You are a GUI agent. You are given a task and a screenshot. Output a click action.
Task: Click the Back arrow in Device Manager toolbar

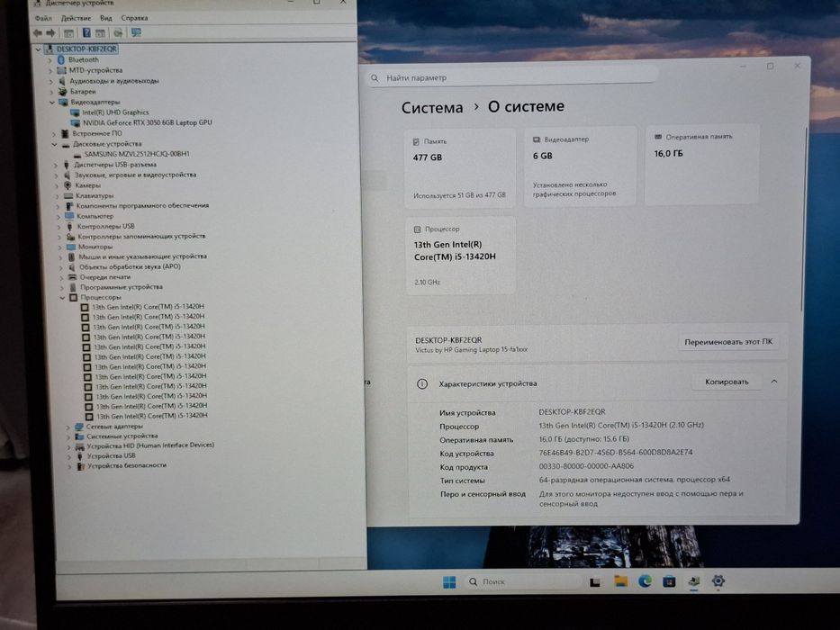[x=38, y=33]
